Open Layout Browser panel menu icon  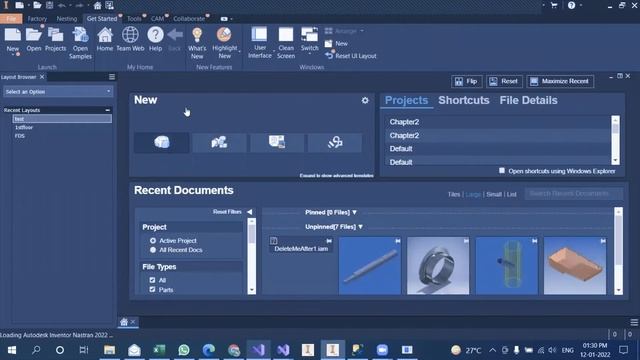(x=112, y=77)
